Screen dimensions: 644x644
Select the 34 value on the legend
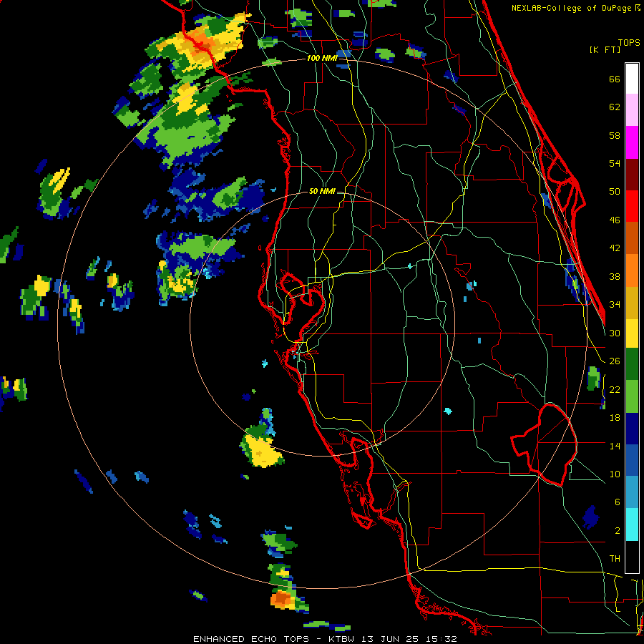[x=615, y=305]
